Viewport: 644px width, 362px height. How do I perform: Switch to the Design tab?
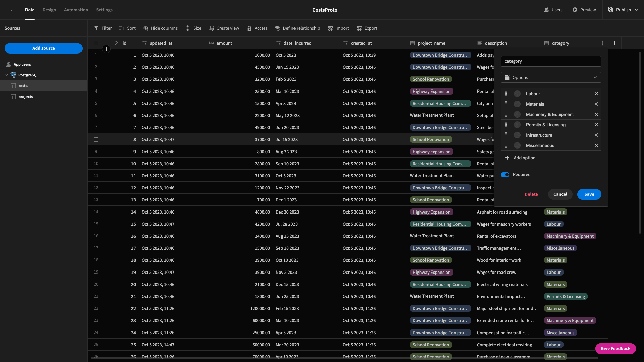[49, 10]
